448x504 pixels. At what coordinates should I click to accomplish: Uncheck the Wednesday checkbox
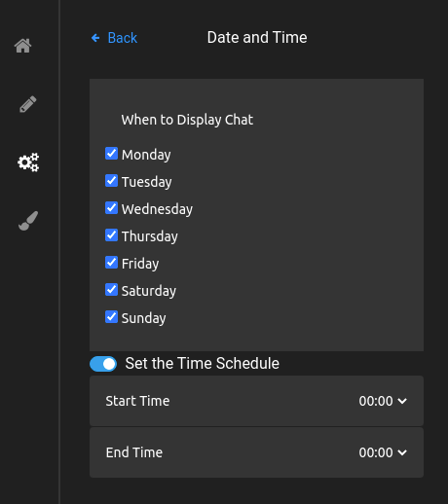pyautogui.click(x=111, y=208)
